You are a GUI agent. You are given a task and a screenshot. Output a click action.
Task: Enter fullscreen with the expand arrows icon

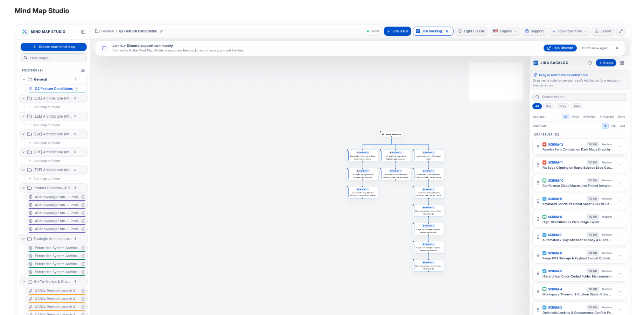[x=621, y=31]
